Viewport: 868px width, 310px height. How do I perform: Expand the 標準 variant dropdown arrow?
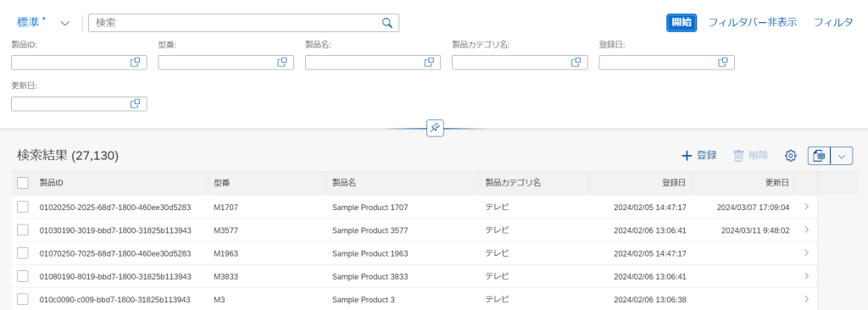tap(64, 23)
